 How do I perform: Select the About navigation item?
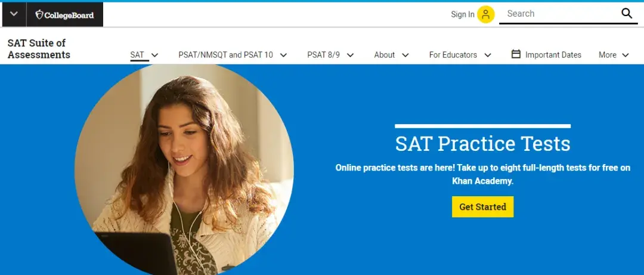coord(385,55)
